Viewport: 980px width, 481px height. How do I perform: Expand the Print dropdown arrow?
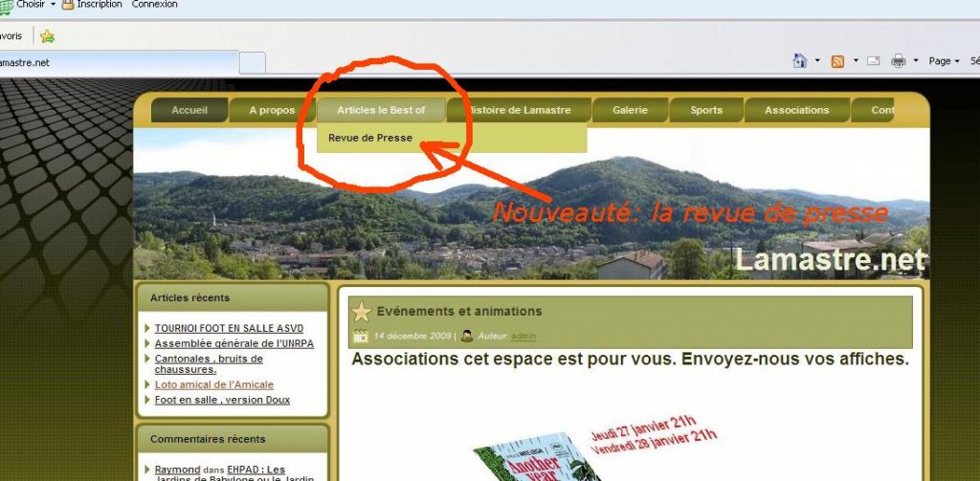(916, 61)
